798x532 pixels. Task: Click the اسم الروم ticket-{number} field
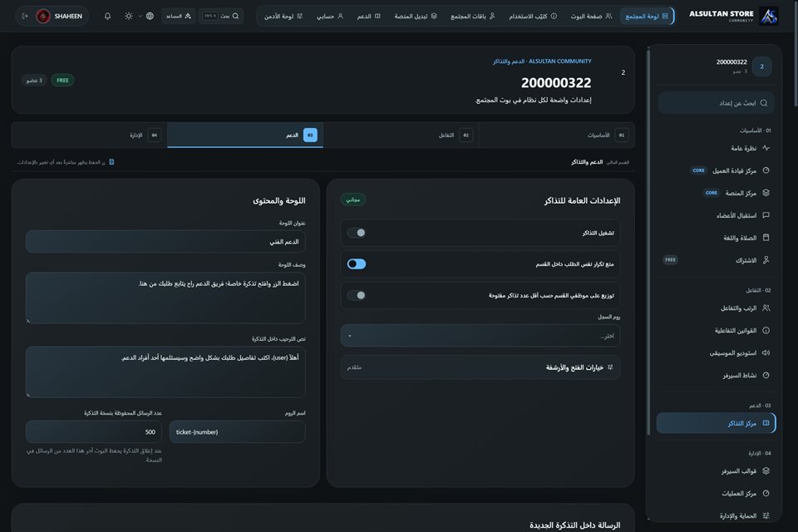(237, 431)
